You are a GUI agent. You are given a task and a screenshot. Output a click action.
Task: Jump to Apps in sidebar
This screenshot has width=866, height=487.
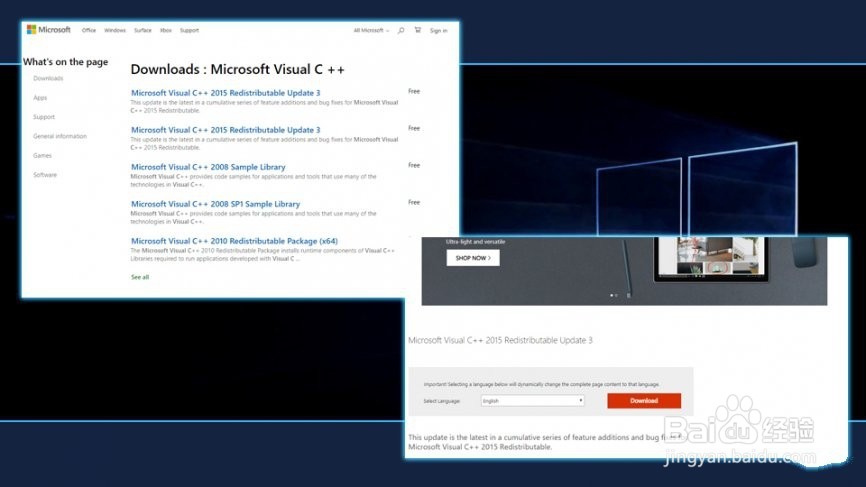[x=40, y=98]
